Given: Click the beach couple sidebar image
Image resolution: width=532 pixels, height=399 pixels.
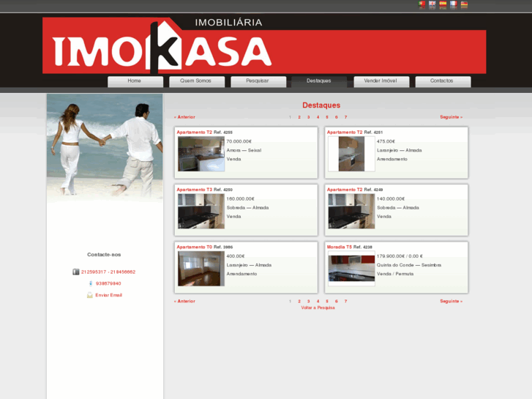Looking at the screenshot, I should [x=105, y=149].
